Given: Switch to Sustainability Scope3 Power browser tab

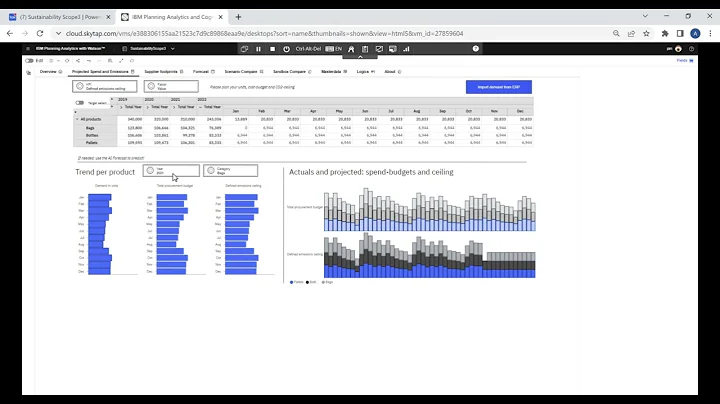Looking at the screenshot, I should pyautogui.click(x=60, y=17).
